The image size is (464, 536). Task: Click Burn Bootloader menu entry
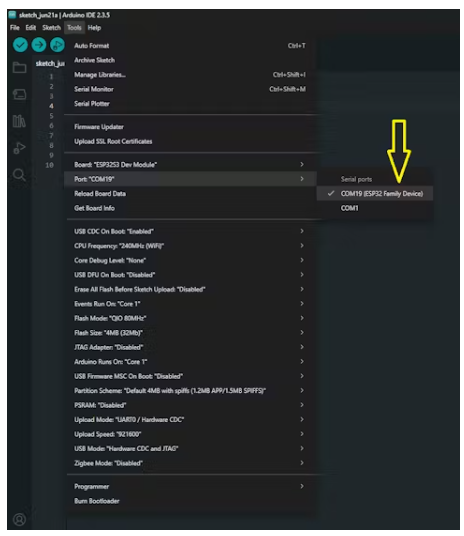[190, 501]
